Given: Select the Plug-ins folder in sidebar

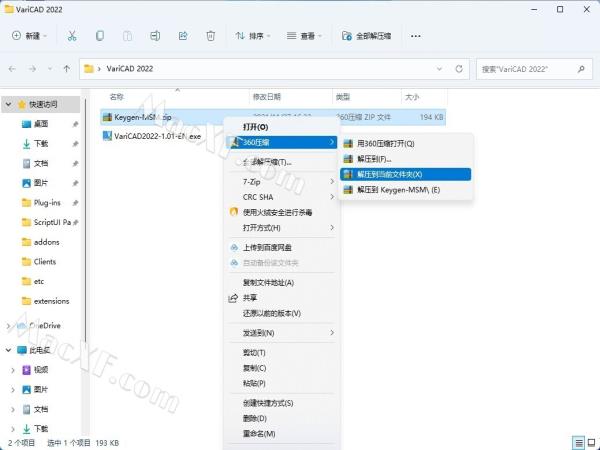Looking at the screenshot, I should point(47,203).
